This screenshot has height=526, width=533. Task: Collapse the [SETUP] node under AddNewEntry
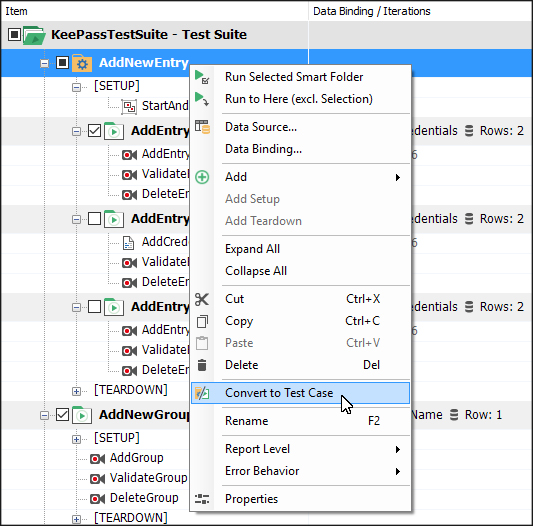coord(76,87)
